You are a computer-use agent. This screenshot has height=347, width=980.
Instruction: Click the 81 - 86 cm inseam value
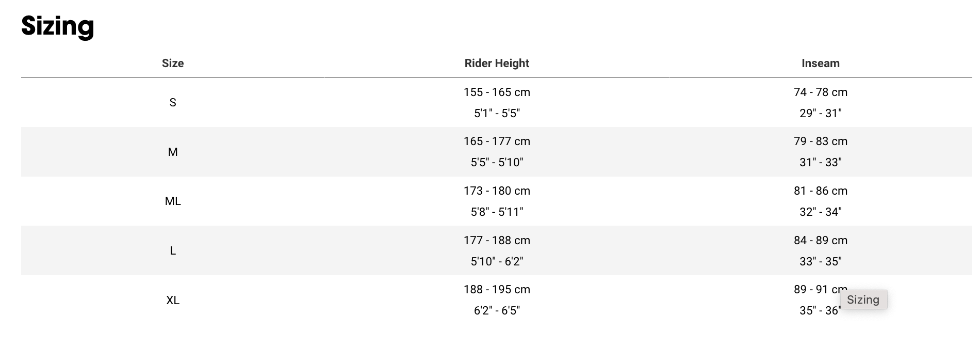(x=820, y=191)
